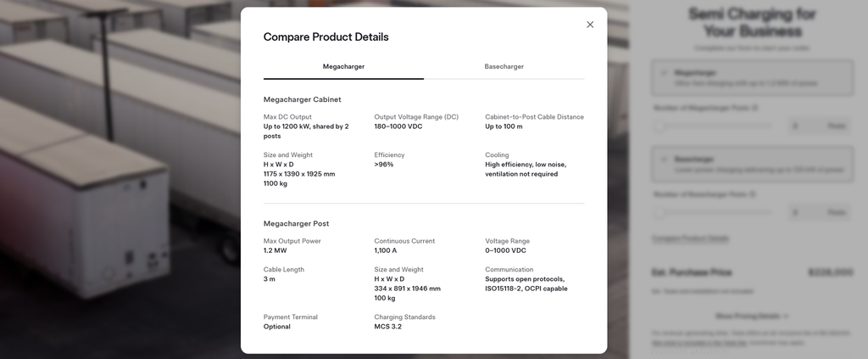The height and width of the screenshot is (359, 868).
Task: Click the Cooling label
Action: (x=497, y=155)
